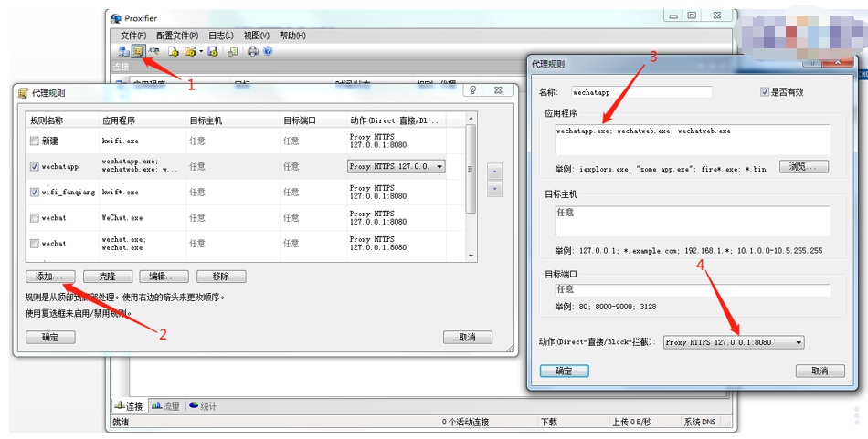The image size is (868, 439).
Task: Click the 应用程序 column header in the rules list
Action: coord(142,120)
